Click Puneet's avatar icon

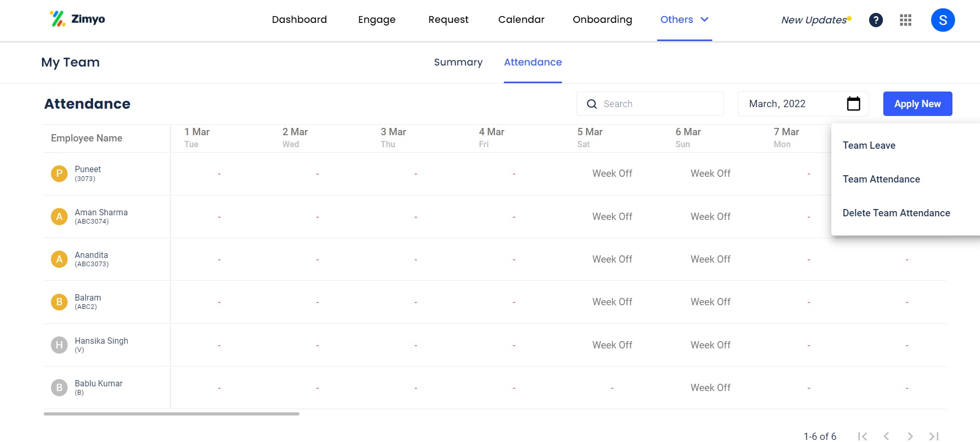[59, 174]
